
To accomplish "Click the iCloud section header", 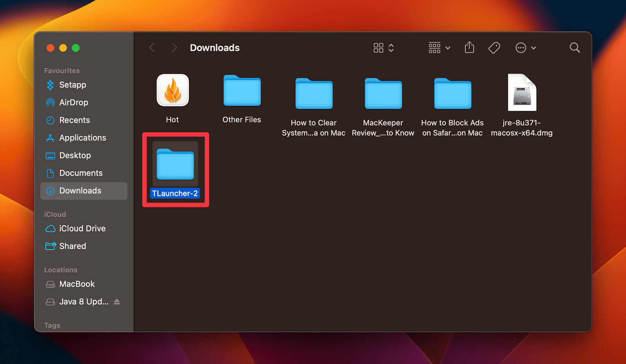I will 55,214.
